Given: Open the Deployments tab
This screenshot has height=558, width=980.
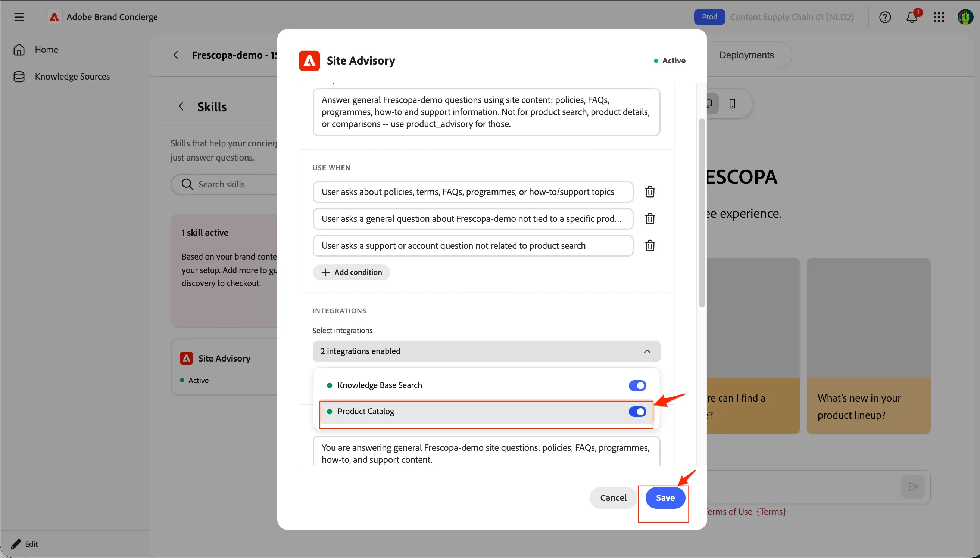Looking at the screenshot, I should click(746, 55).
